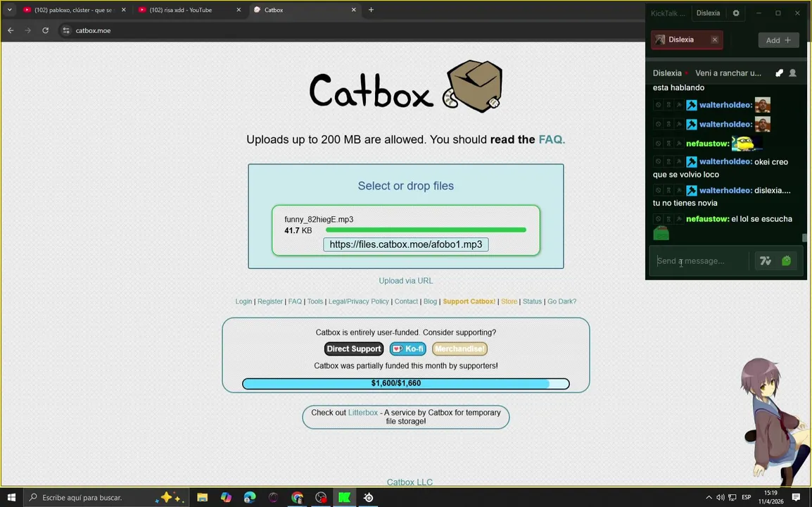Timeout hourglass on the "dislexia...." message

tap(668, 190)
